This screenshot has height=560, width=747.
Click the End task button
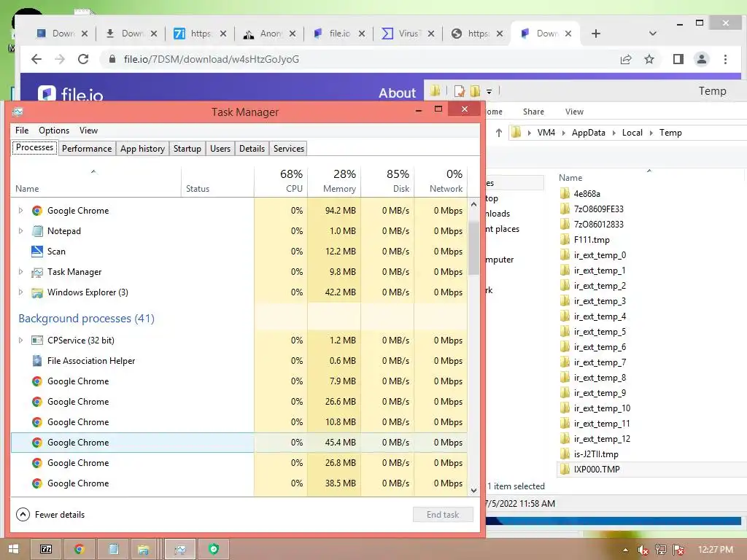pos(443,515)
